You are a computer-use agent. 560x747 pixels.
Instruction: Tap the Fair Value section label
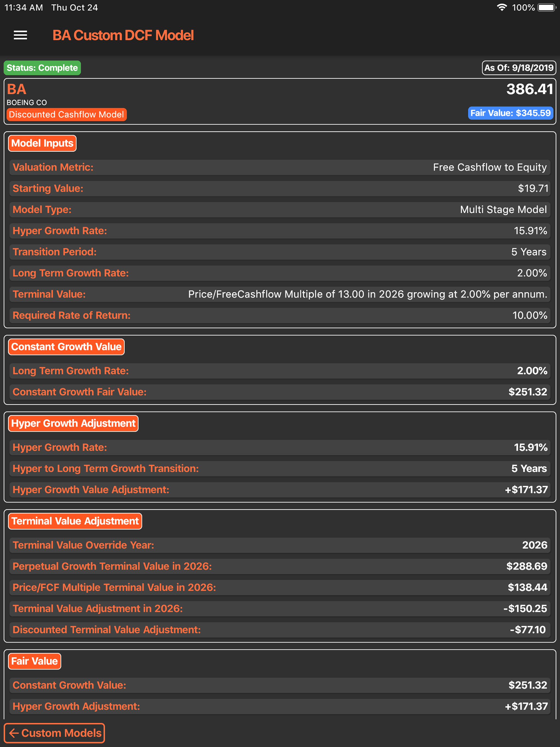(x=34, y=661)
